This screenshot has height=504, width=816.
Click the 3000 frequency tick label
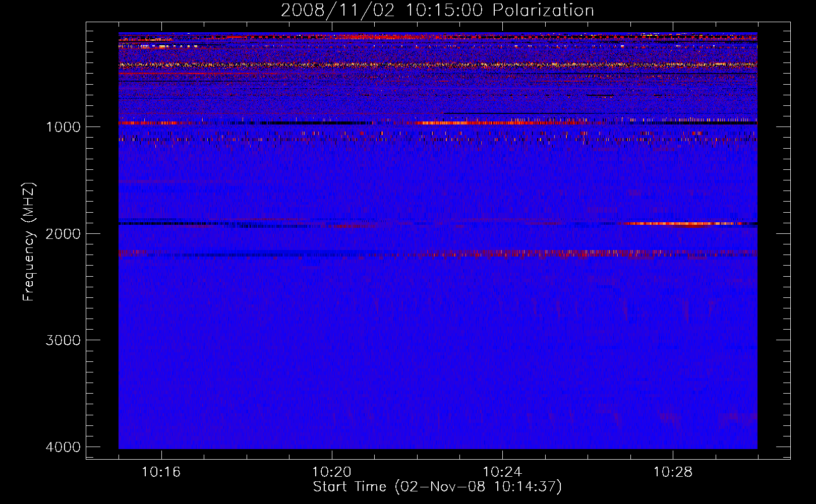tap(63, 340)
